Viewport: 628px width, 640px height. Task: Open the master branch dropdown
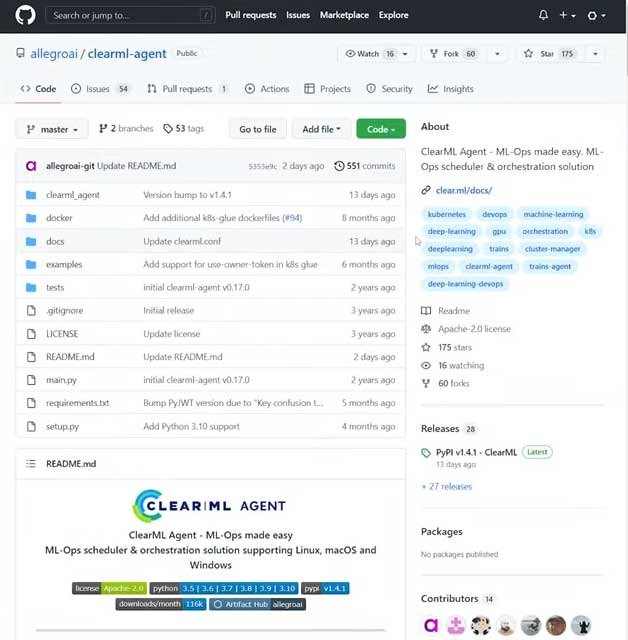(52, 129)
